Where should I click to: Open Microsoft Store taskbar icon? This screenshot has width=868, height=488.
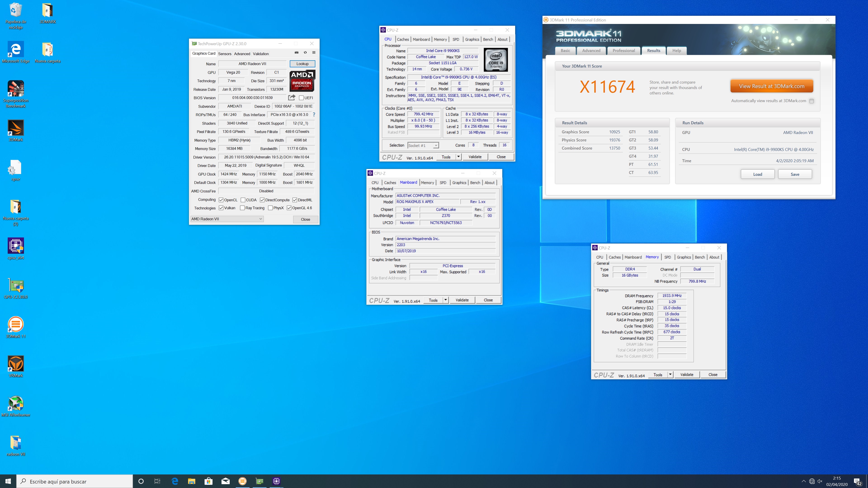[x=209, y=481]
